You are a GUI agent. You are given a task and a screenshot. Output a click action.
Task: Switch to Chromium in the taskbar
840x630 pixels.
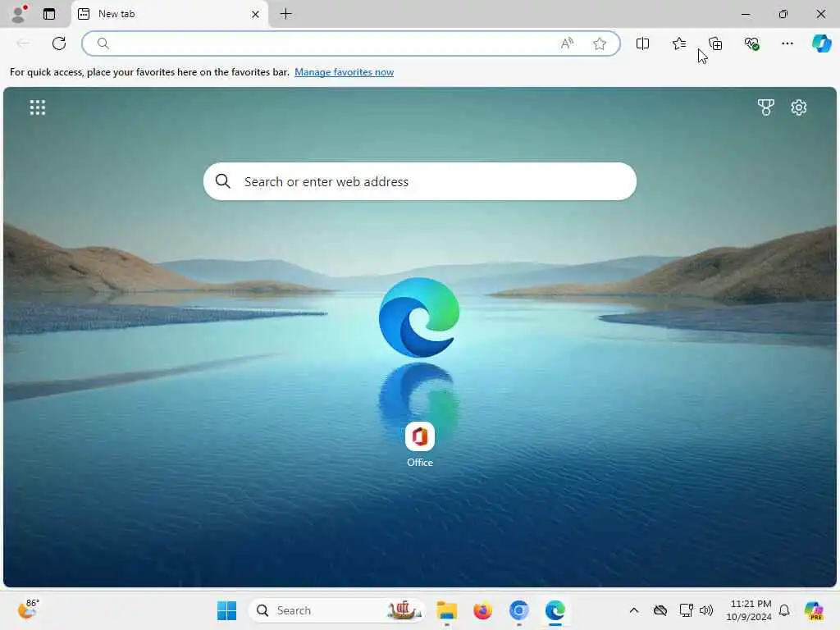point(518,610)
